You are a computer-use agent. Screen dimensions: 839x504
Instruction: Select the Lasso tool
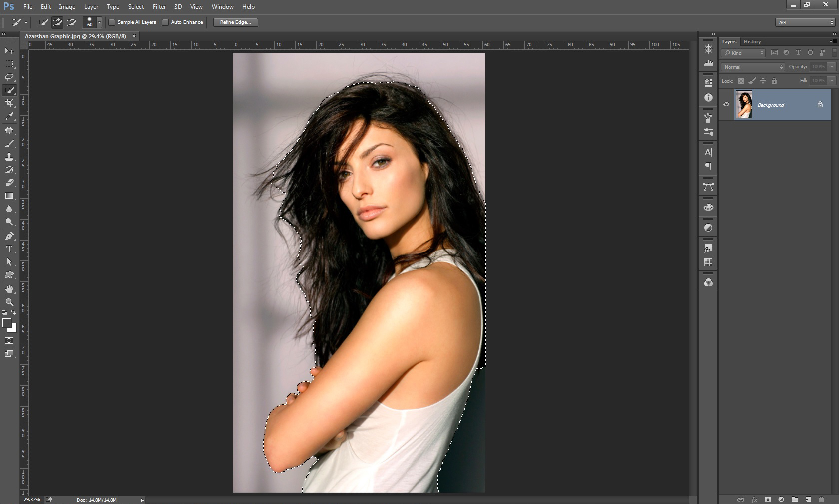pos(9,77)
